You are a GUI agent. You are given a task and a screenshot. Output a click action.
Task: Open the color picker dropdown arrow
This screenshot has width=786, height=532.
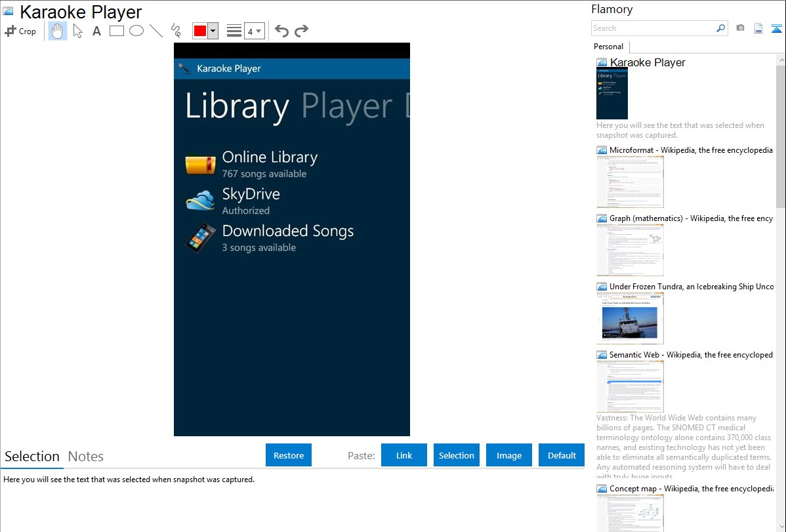tap(213, 31)
